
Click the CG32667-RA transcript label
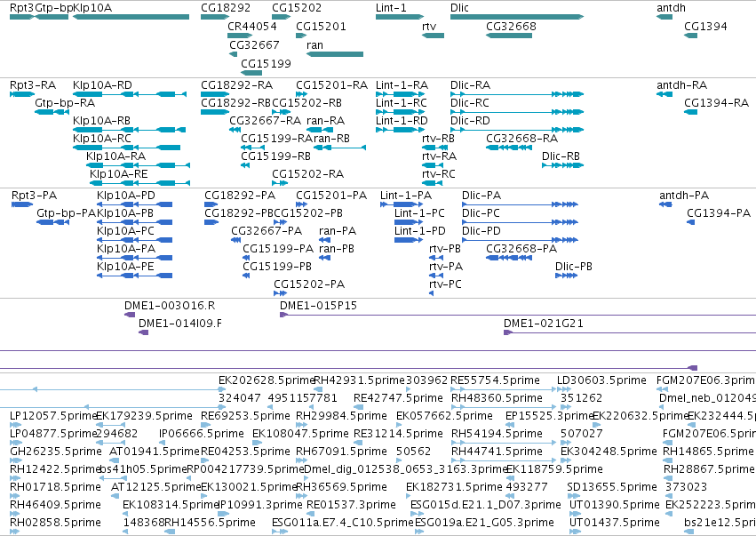[x=266, y=121]
